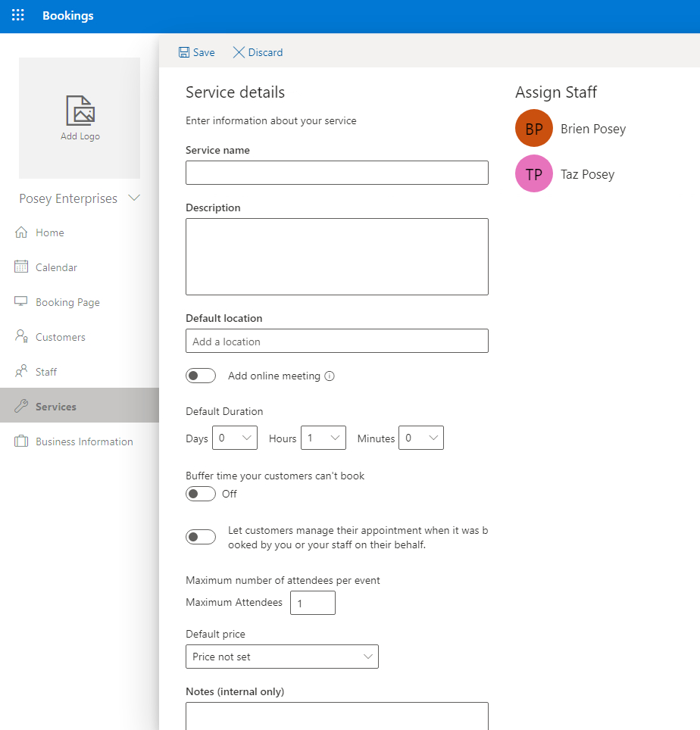Expand the Posey Enterprises chevron
The width and height of the screenshot is (700, 730).
(x=134, y=198)
